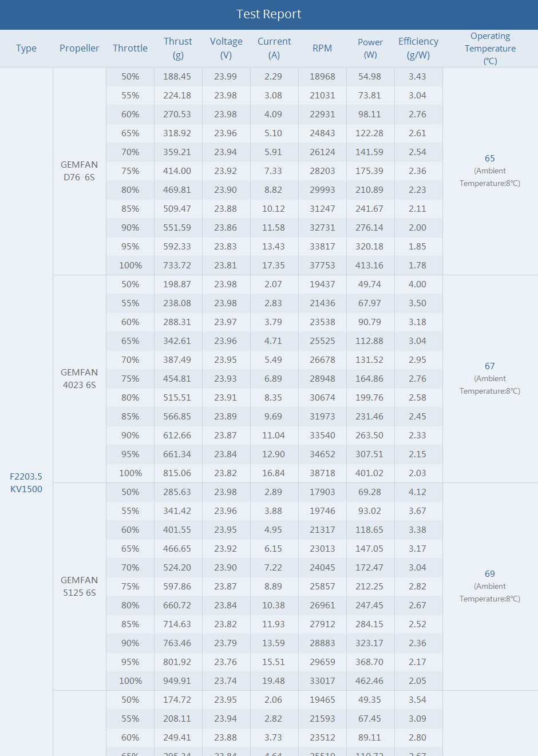The width and height of the screenshot is (538, 756).
Task: Select the 462.46 power value
Action: pyautogui.click(x=370, y=681)
